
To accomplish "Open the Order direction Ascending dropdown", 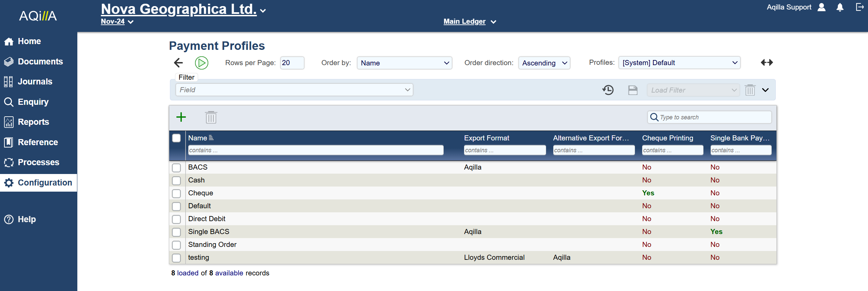I will click(x=544, y=63).
